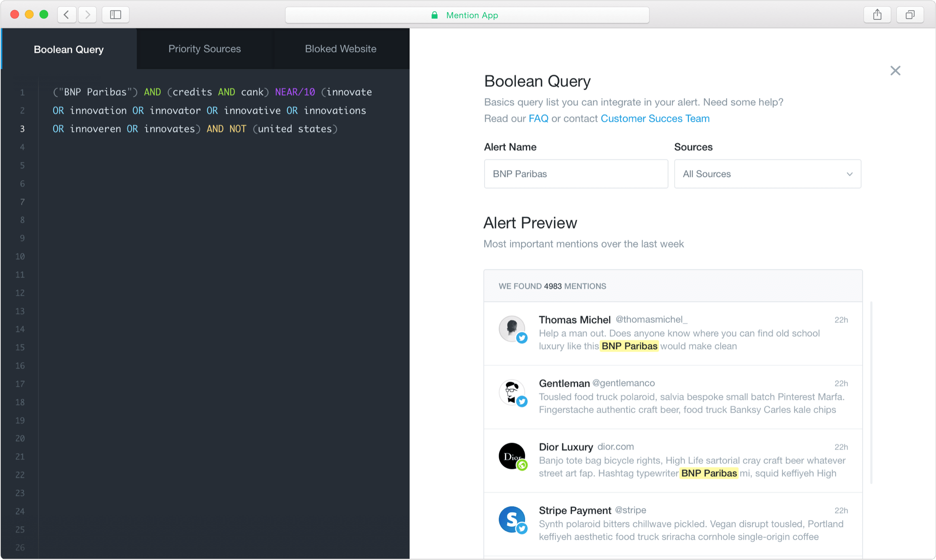Open the Bloked Website tab
Image resolution: width=936 pixels, height=560 pixels.
[x=340, y=49]
